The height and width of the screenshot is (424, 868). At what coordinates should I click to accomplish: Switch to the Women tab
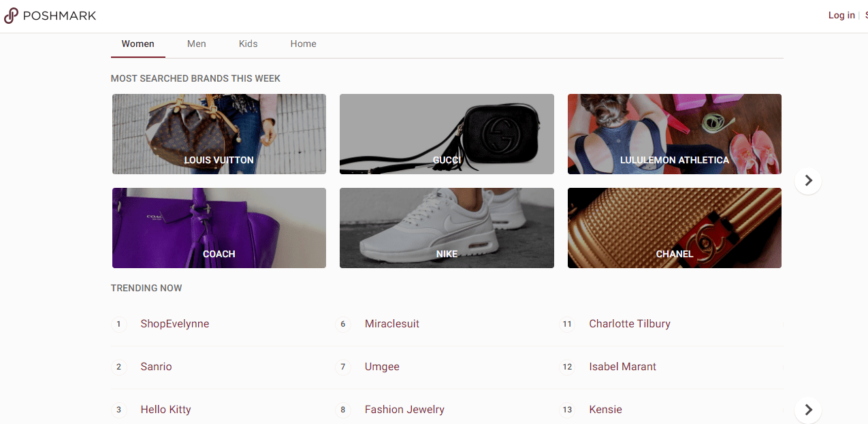[138, 44]
